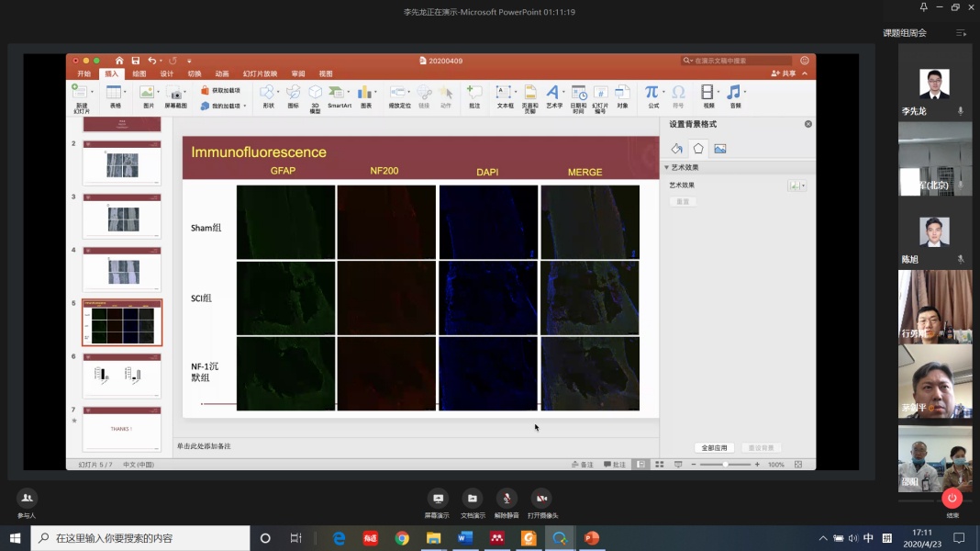Open the picture tab in background format pane
The image size is (980, 551).
point(720,149)
